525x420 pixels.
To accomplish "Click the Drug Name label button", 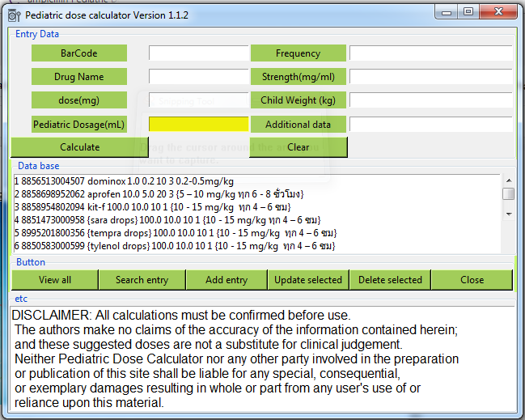I will (x=79, y=77).
